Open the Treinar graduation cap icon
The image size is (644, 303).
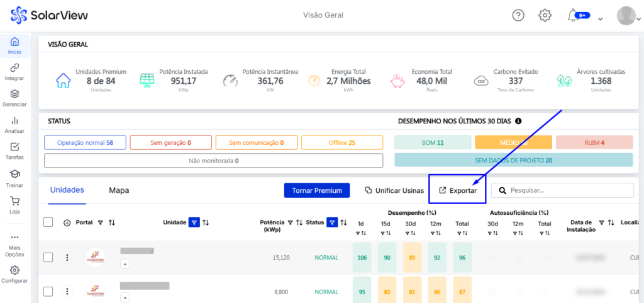pos(14,174)
